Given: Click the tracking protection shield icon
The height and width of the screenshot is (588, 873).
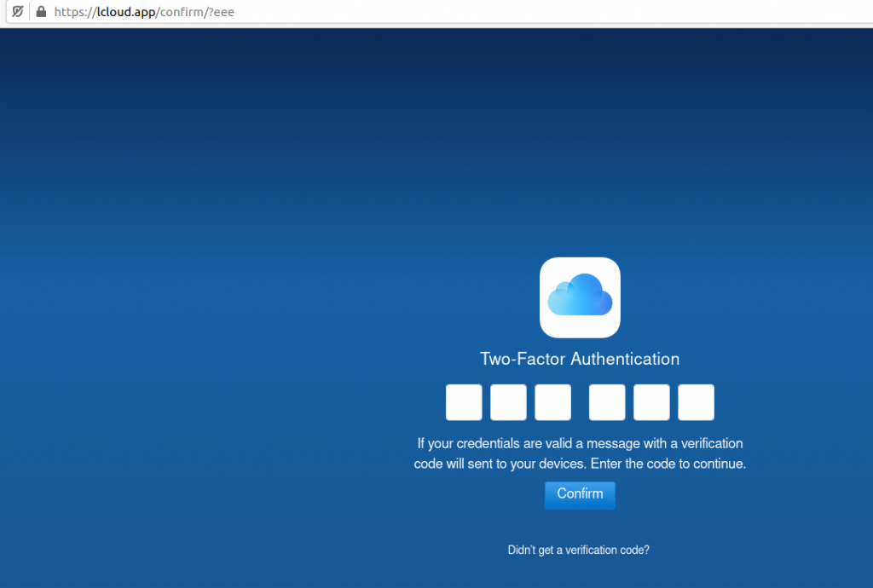Looking at the screenshot, I should 18,11.
